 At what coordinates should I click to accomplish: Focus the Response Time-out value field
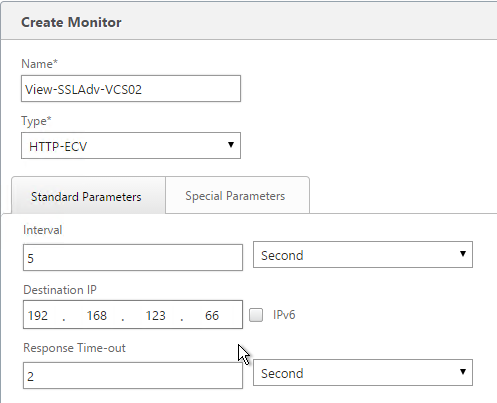133,376
